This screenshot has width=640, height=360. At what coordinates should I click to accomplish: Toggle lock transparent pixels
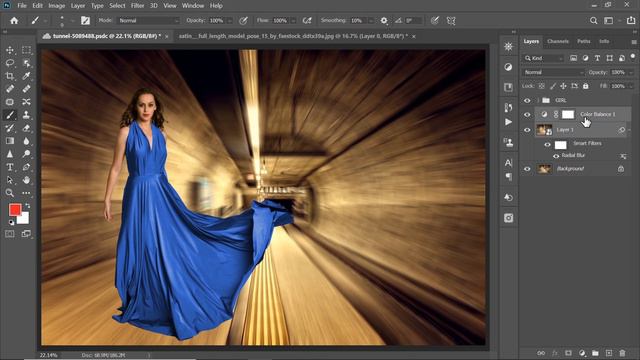point(541,86)
